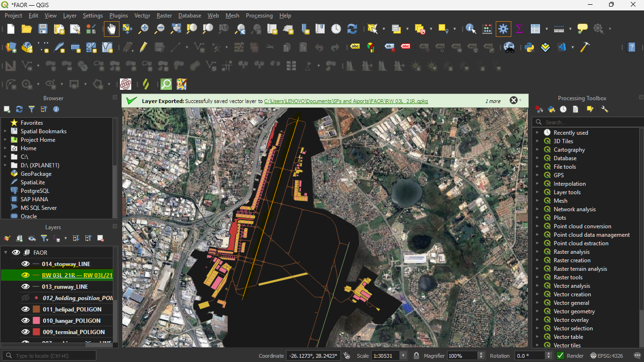Open the Processing menu
Viewport: 644px width, 362px height.
[259, 16]
